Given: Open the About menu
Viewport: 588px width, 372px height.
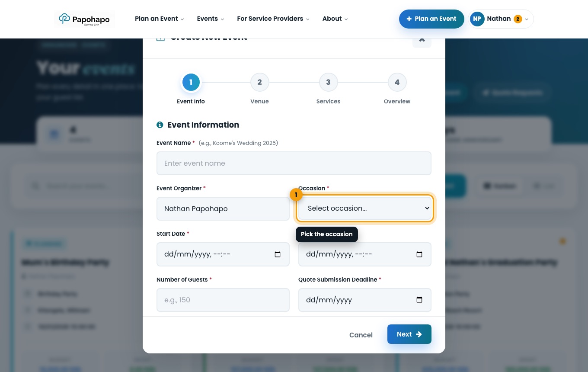Looking at the screenshot, I should pyautogui.click(x=335, y=19).
